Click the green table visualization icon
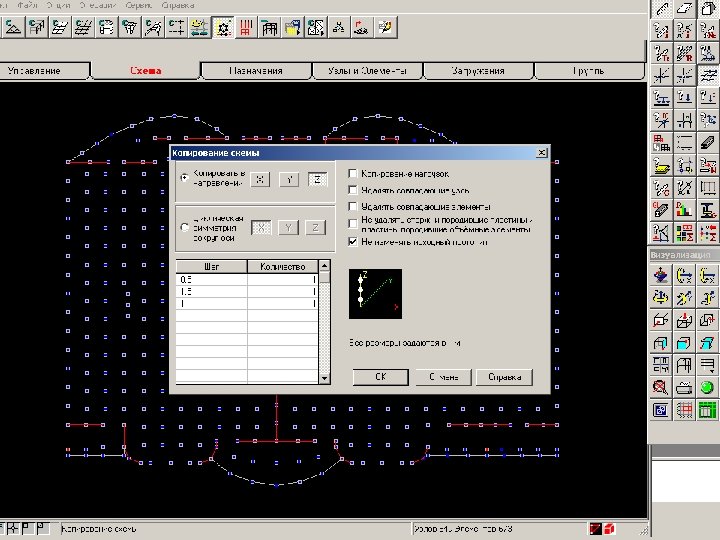This screenshot has width=720, height=540. 707,410
